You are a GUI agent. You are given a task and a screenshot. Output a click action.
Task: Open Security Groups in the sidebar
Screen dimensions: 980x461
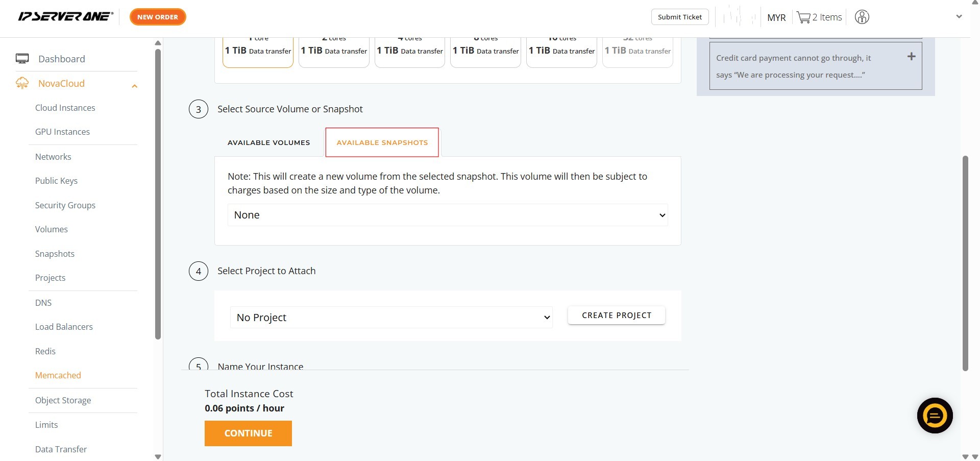click(x=65, y=205)
